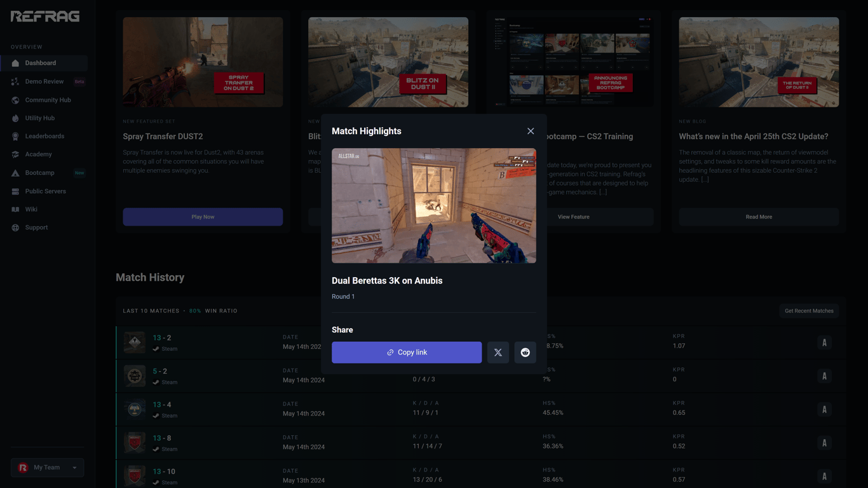This screenshot has height=488, width=868.
Task: Click Play Now on Spray Transfer card
Action: click(x=203, y=217)
